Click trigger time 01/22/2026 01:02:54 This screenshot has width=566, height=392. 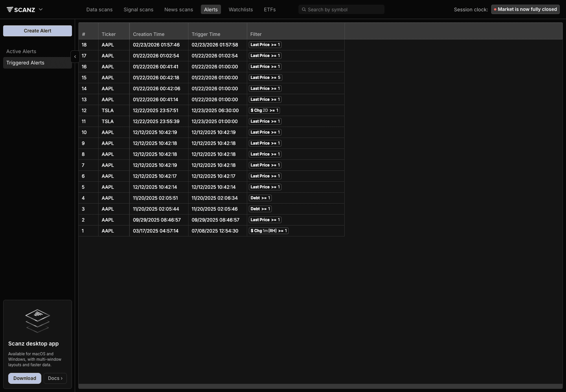215,56
